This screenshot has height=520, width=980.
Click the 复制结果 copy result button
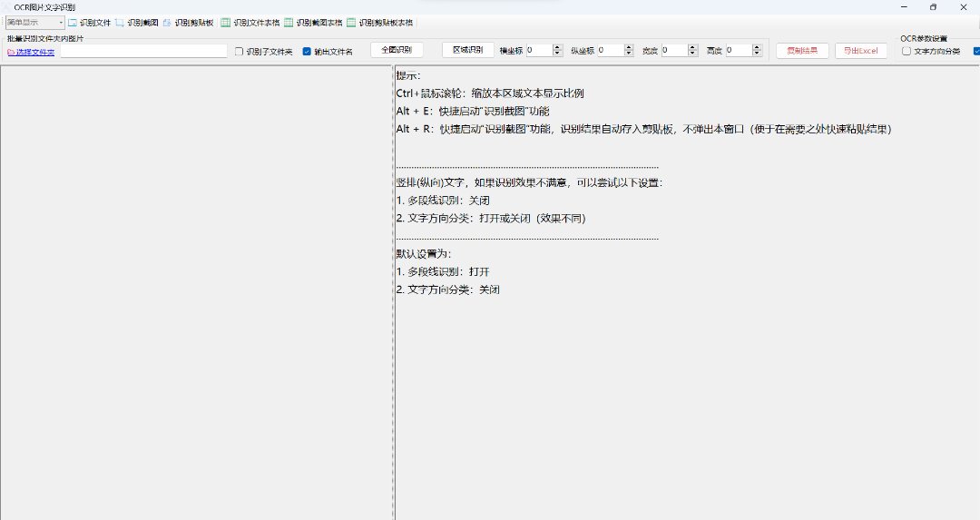point(802,51)
